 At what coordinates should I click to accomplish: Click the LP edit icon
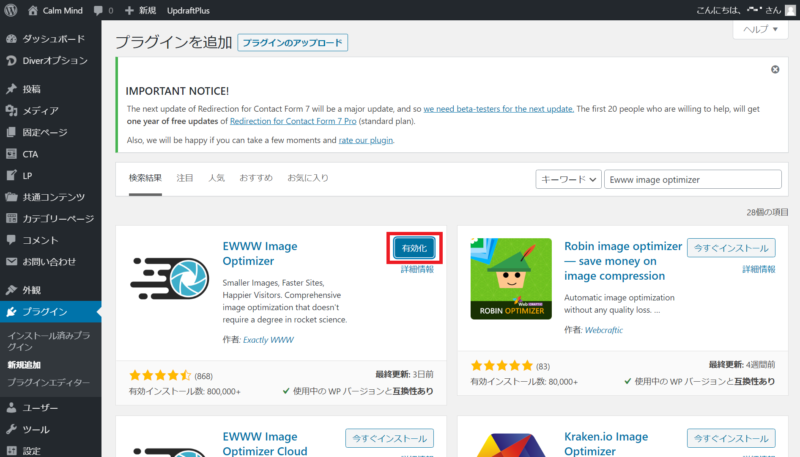pyautogui.click(x=11, y=175)
